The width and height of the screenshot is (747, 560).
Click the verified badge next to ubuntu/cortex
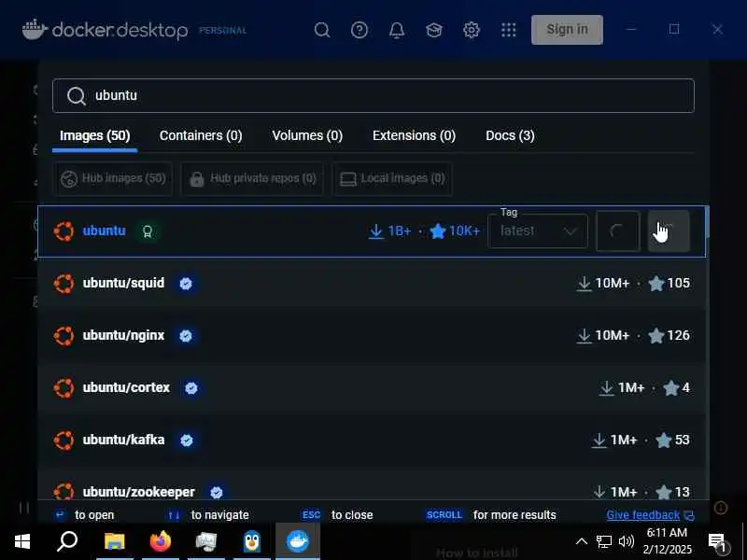[191, 388]
